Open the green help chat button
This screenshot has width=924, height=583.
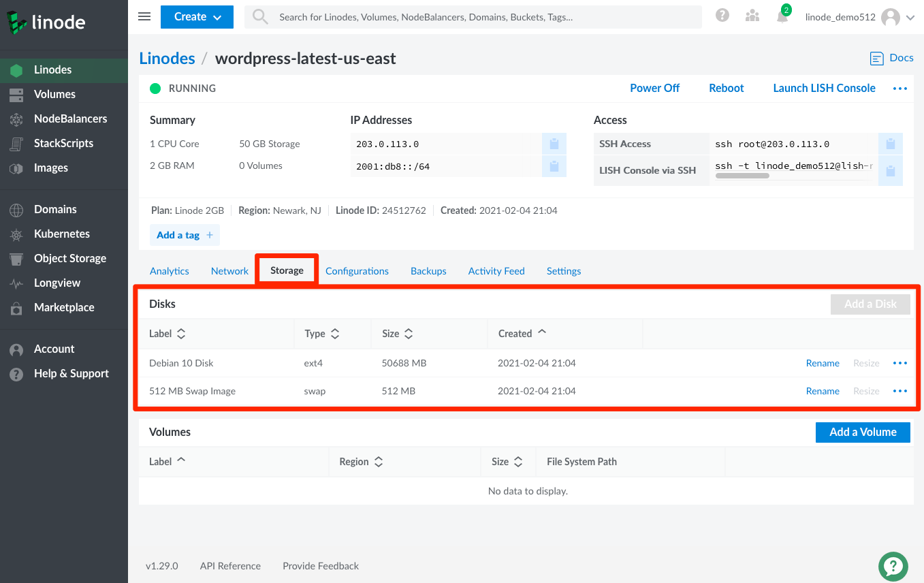(x=893, y=566)
